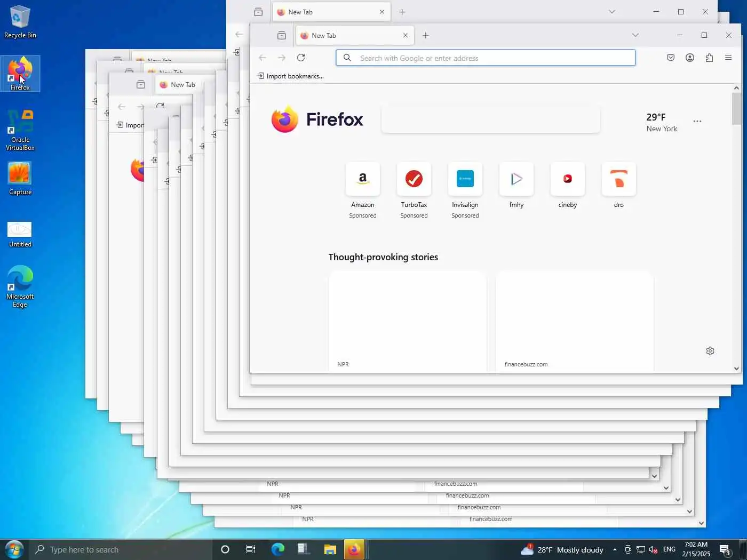Open Microsoft Edge from the taskbar
The height and width of the screenshot is (560, 747).
(x=278, y=549)
